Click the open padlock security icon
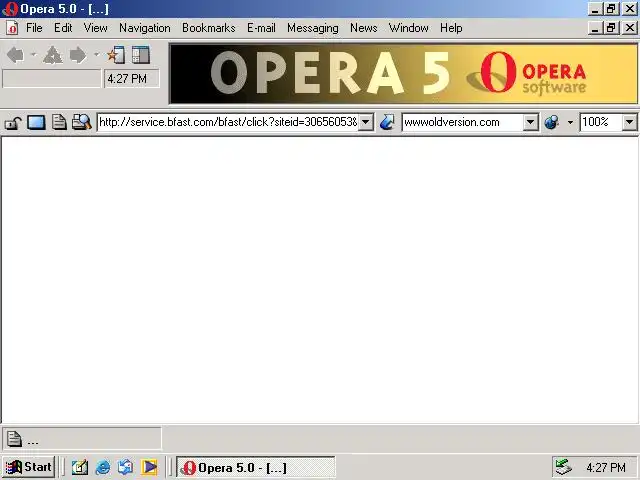 click(13, 122)
